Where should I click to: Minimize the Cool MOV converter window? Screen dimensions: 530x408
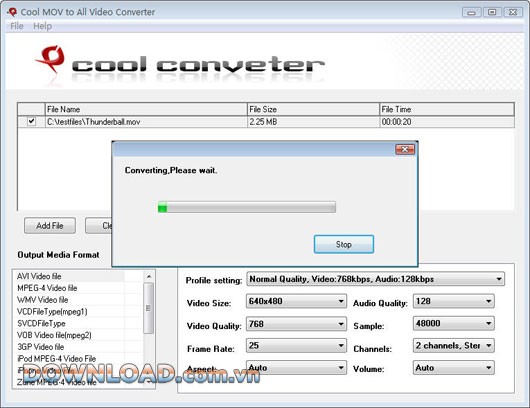(472, 12)
